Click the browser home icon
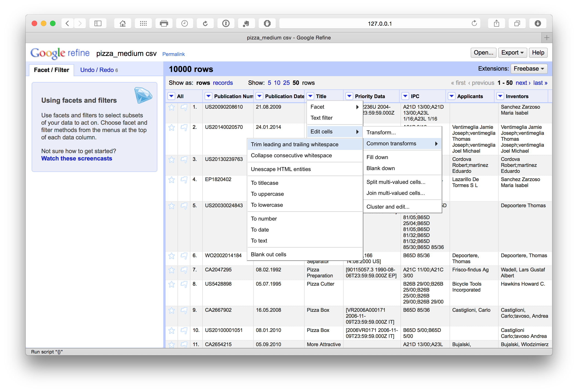 pyautogui.click(x=122, y=24)
